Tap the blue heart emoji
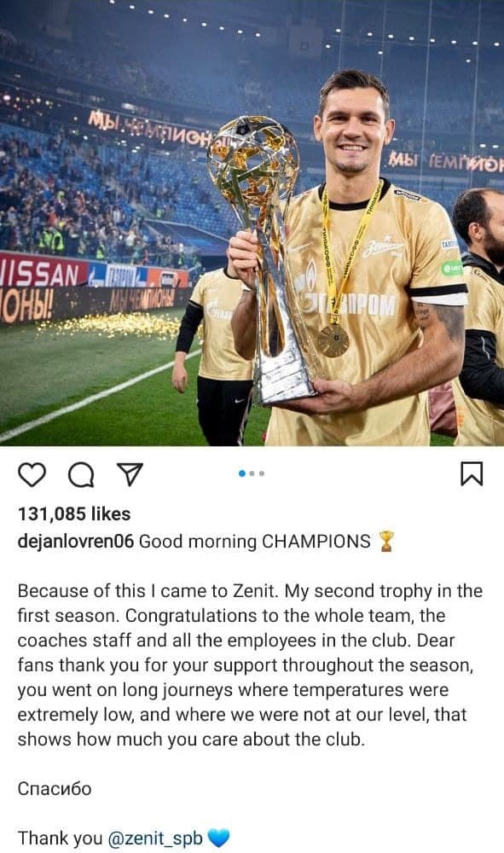The height and width of the screenshot is (853, 504). pyautogui.click(x=218, y=838)
